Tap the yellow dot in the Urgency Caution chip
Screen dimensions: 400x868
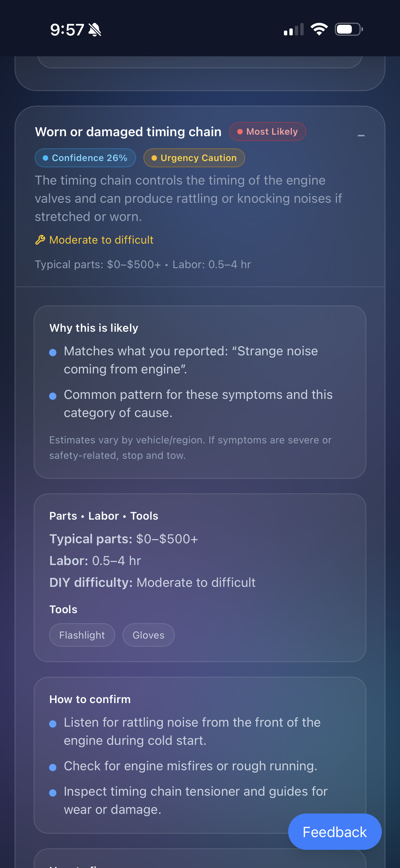[x=154, y=157]
